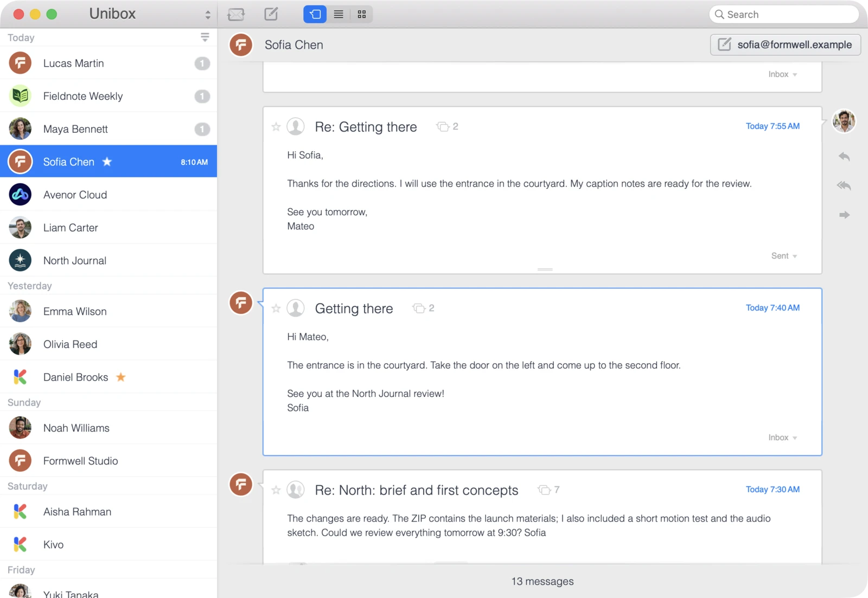Click sender avatar beside Getting there message at 7:40

pos(241,302)
